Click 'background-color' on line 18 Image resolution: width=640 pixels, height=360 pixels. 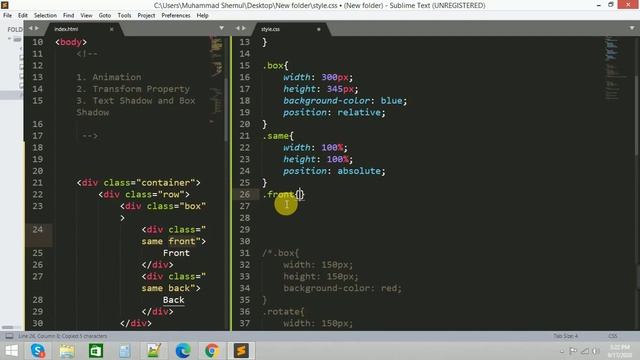tap(327, 100)
